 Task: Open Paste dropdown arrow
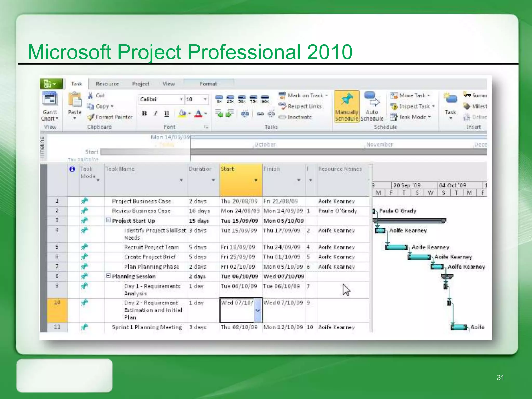point(75,118)
